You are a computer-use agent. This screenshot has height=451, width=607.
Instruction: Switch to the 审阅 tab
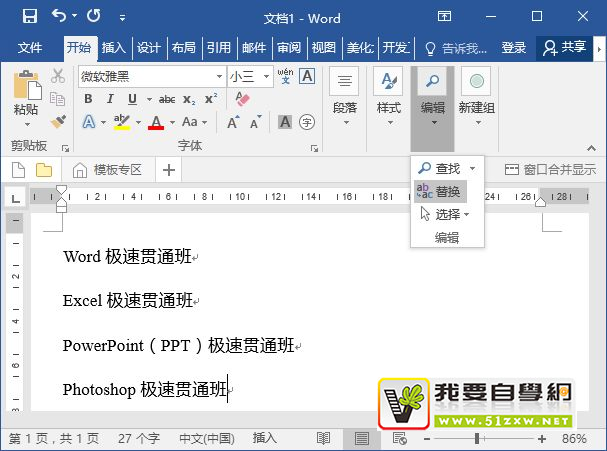point(289,48)
